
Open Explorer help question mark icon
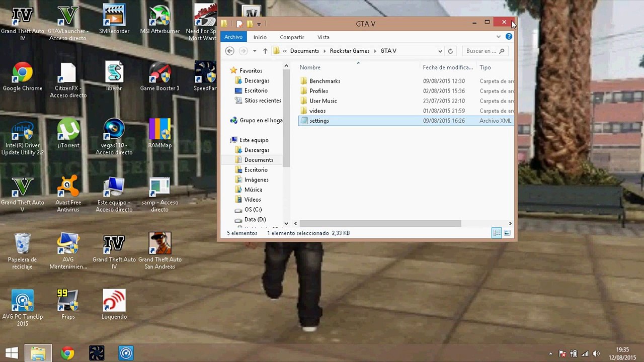[x=509, y=37]
